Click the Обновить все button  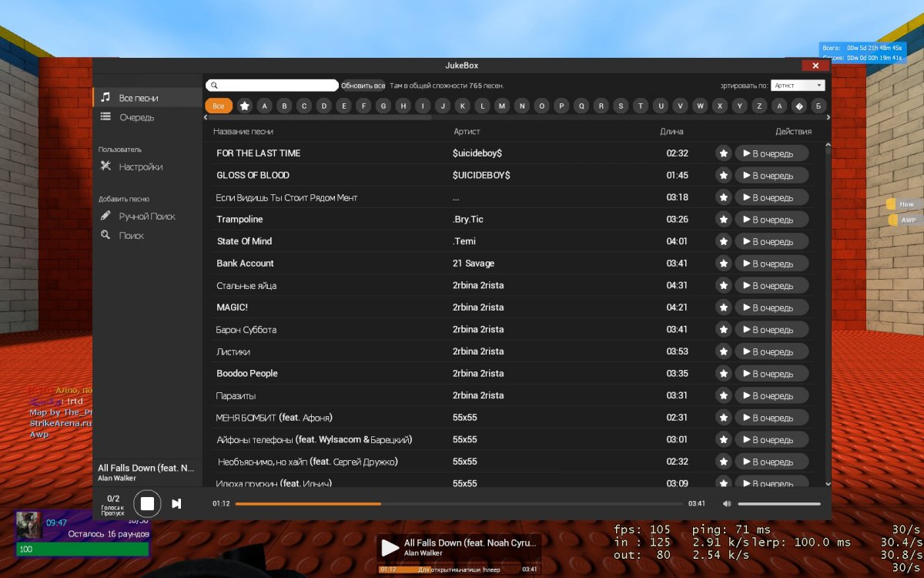click(363, 86)
